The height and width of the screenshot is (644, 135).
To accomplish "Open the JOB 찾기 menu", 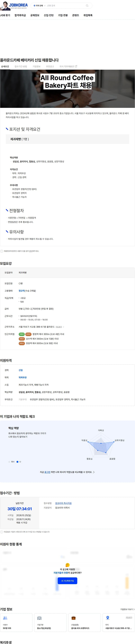I will (5, 15).
